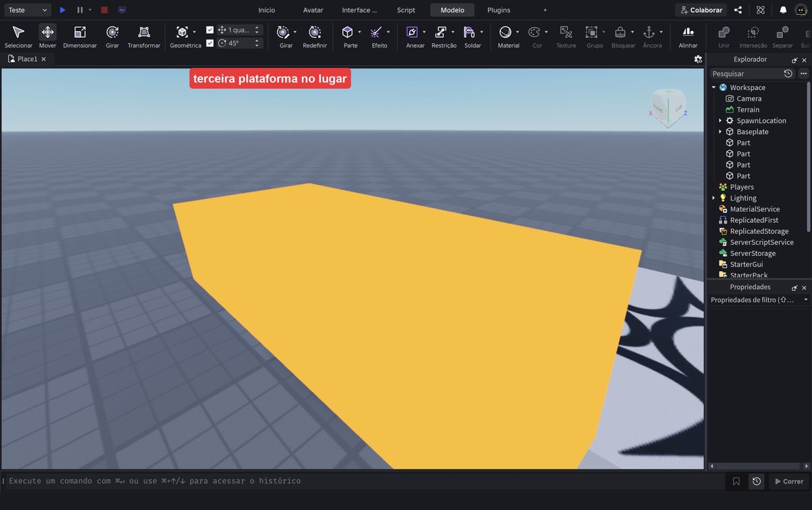Toggle the move snap checkbox

[x=210, y=30]
